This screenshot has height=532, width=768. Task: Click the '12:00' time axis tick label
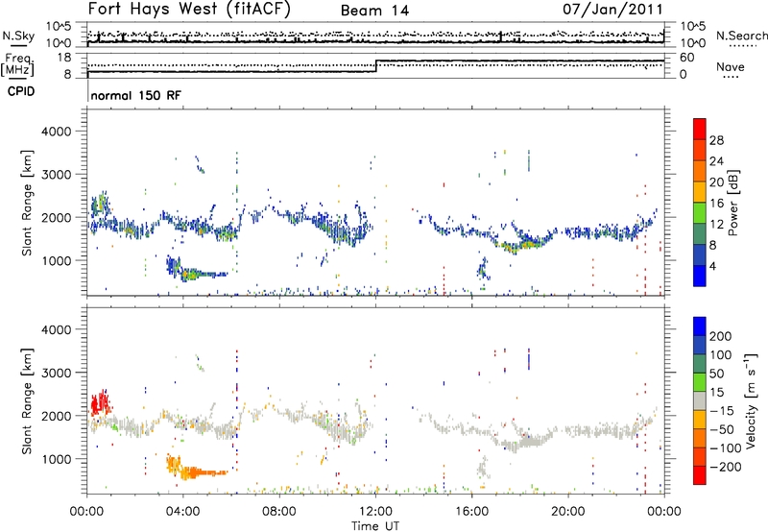[x=375, y=512]
